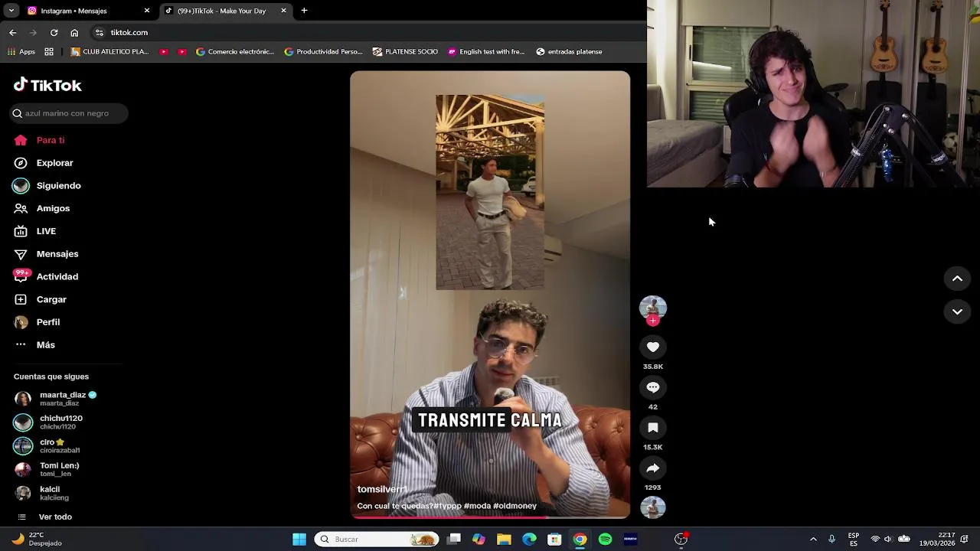Like the video with the heart icon
This screenshot has height=551, width=980.
(653, 347)
